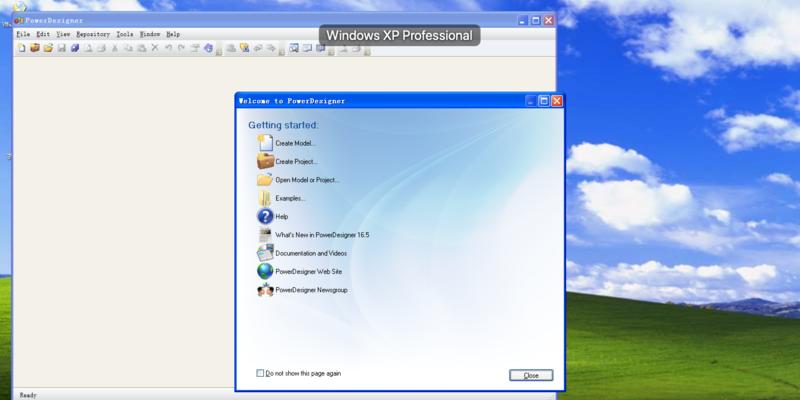Click the Copy toolbar icon

coord(128,48)
